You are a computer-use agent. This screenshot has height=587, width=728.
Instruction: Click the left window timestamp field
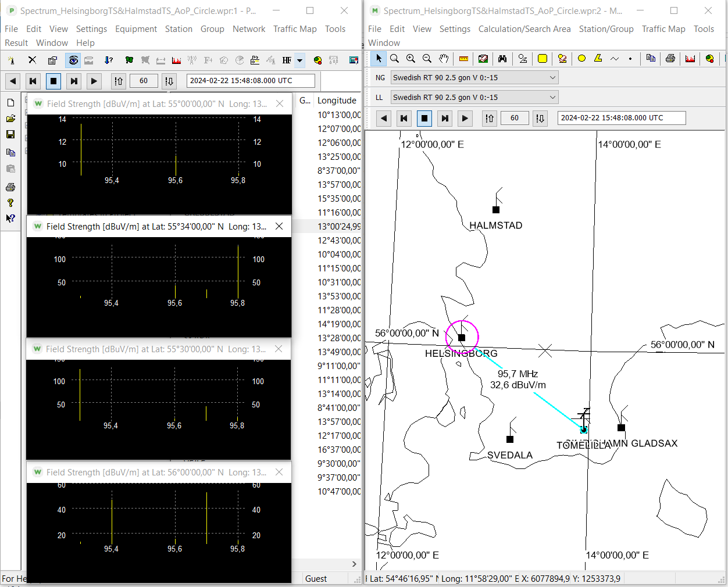click(x=251, y=81)
